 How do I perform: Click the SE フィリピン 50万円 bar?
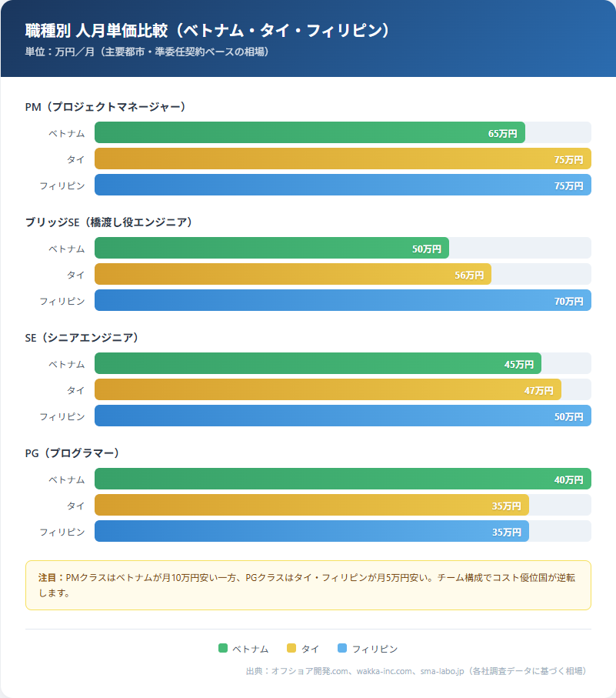click(342, 416)
